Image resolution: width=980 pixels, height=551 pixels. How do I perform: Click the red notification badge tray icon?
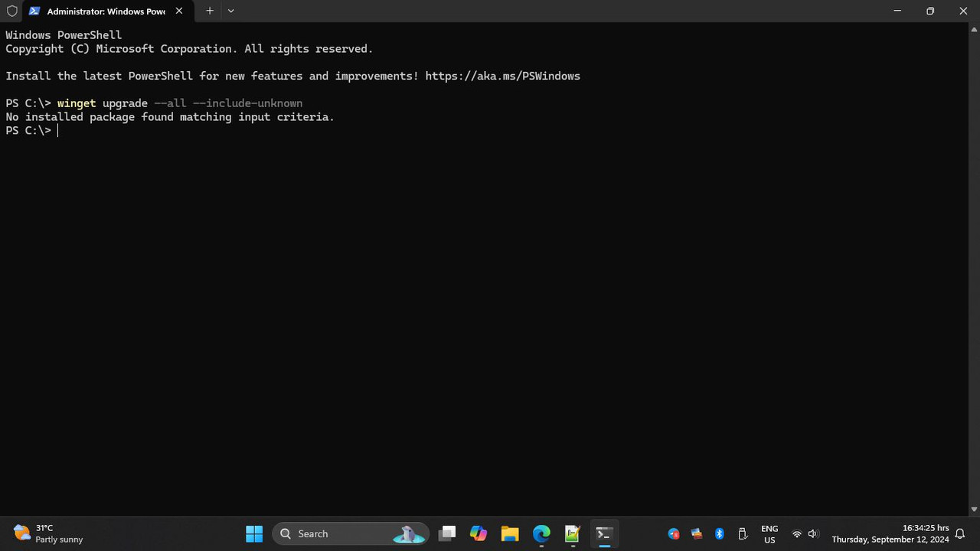point(674,534)
